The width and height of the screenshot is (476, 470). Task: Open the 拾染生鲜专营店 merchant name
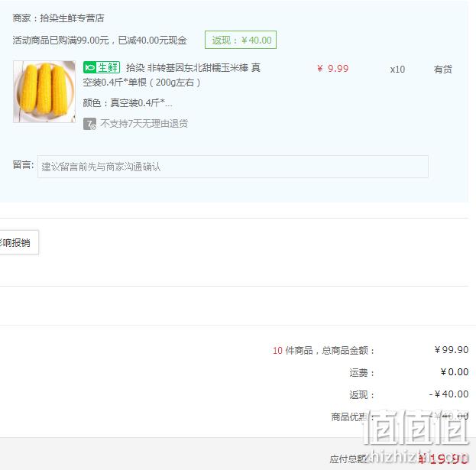point(72,18)
